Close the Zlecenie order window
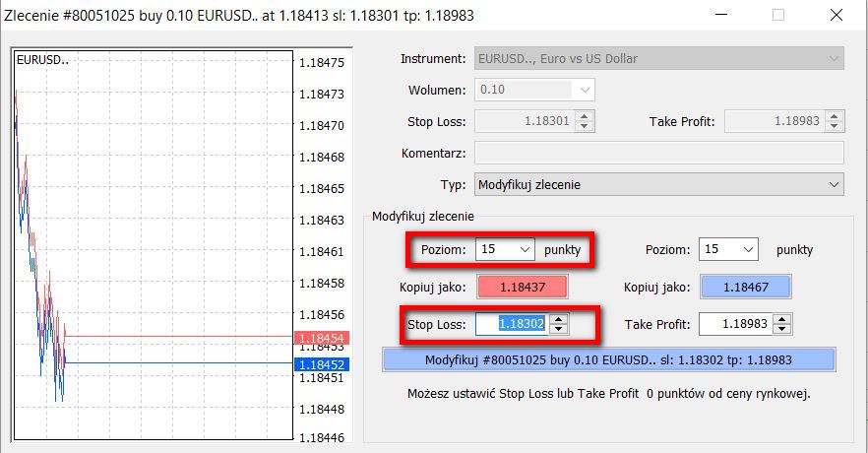 coord(837,15)
